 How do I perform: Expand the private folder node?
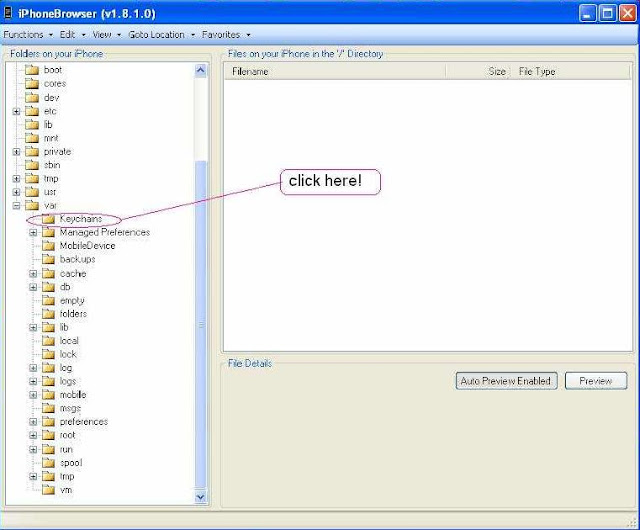tap(16, 152)
